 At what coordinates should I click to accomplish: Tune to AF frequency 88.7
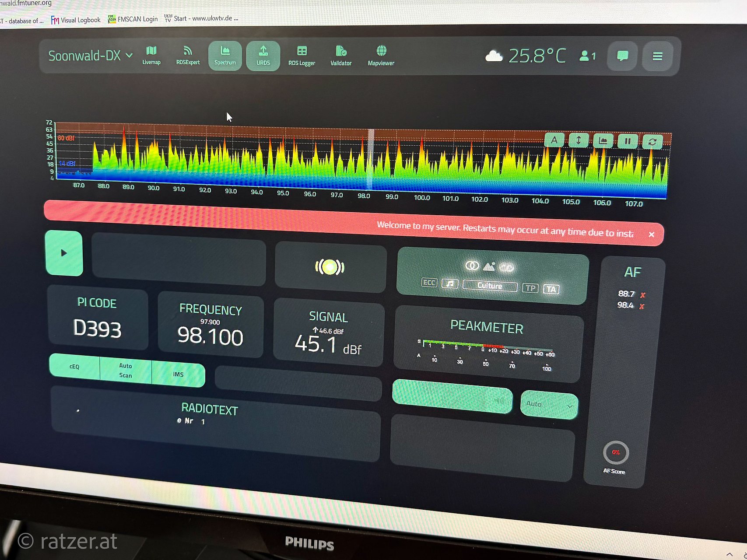(x=626, y=294)
